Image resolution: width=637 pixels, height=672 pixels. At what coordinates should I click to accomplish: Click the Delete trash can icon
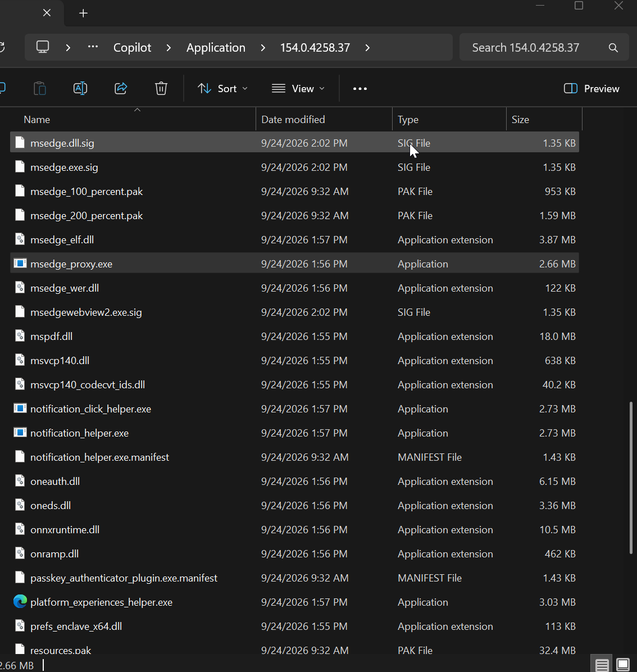click(x=161, y=88)
